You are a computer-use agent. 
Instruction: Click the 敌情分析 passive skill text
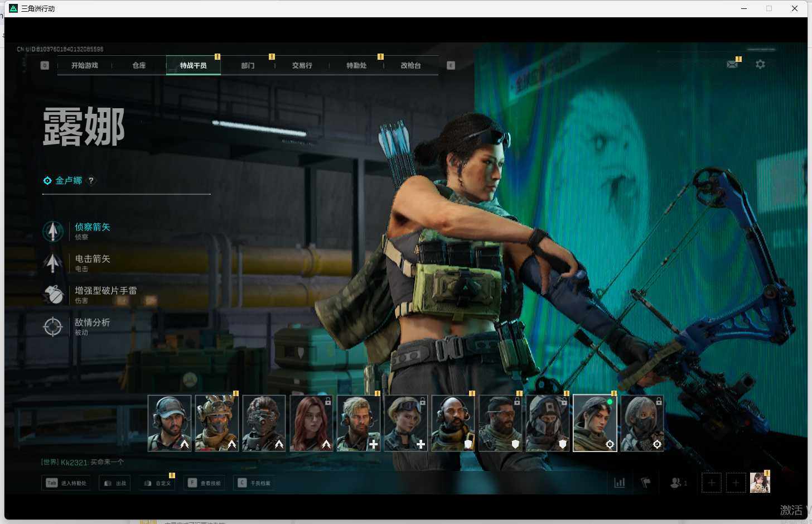[x=93, y=322]
